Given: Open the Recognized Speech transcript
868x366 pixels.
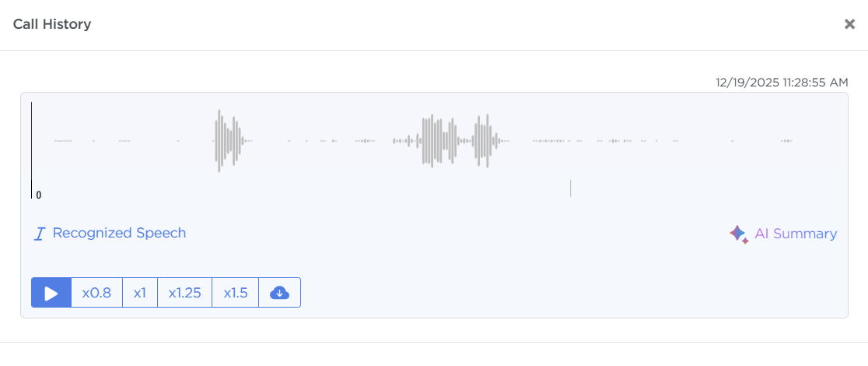Looking at the screenshot, I should 119,233.
